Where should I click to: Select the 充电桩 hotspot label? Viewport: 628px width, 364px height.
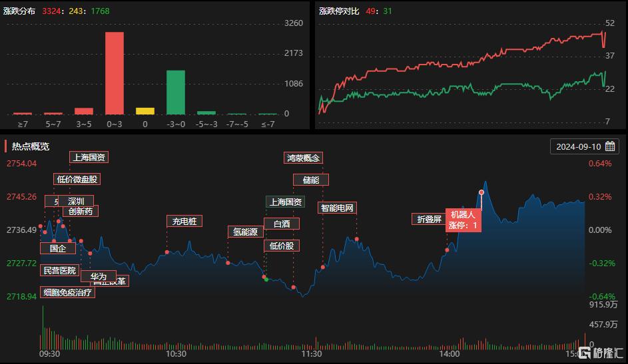[184, 221]
